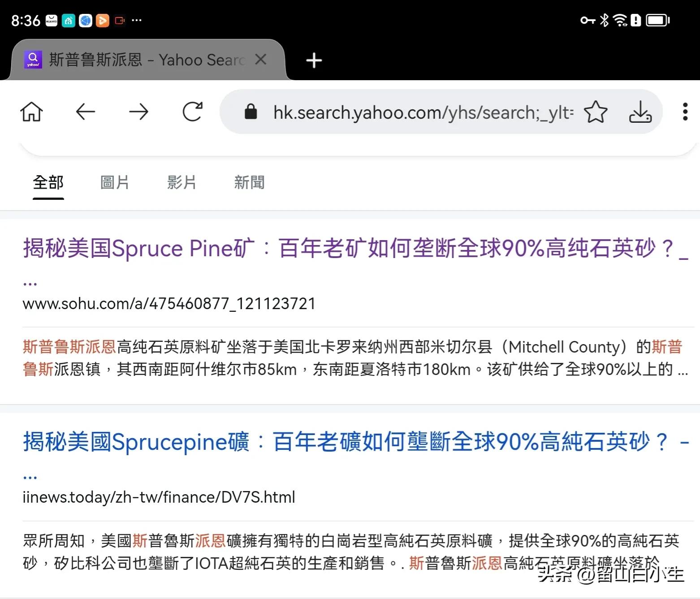Bookmark the page with the star icon
This screenshot has height=599, width=700.
click(x=596, y=112)
